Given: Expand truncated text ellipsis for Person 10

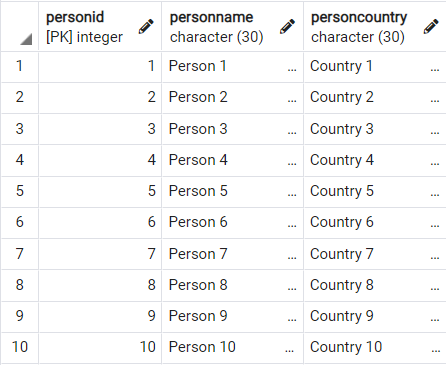Looking at the screenshot, I should (x=289, y=351).
